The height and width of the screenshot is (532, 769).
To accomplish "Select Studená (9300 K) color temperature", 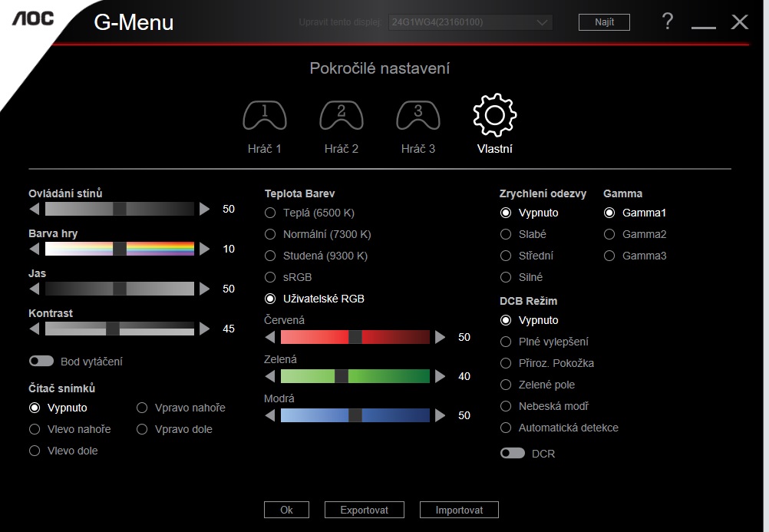I will [316, 256].
